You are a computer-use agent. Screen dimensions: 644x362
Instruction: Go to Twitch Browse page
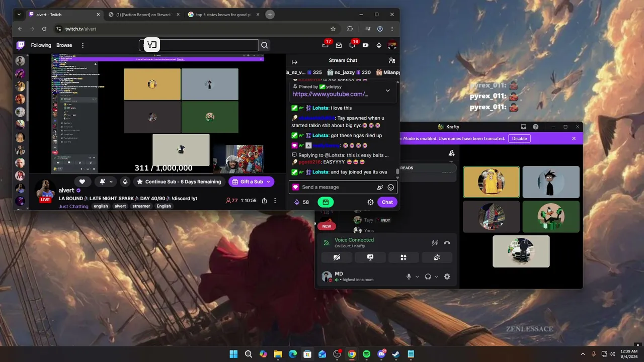[64, 45]
